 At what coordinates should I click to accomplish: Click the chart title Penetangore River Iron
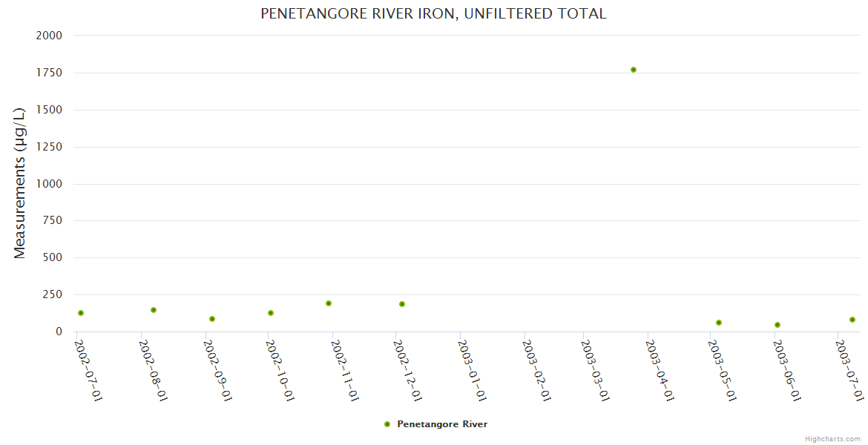point(433,13)
